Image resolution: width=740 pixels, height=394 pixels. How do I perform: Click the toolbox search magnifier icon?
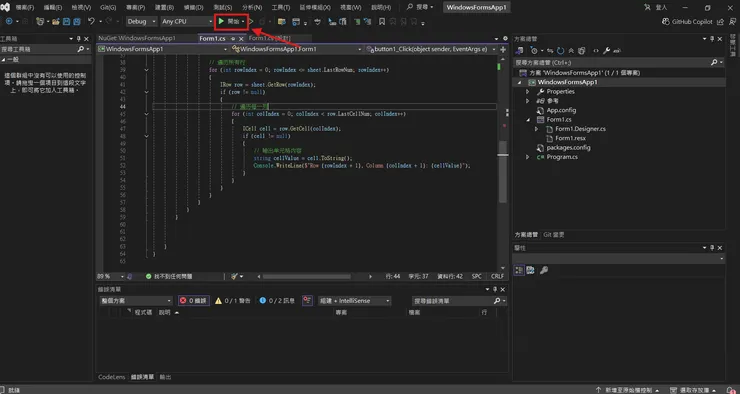(81, 49)
